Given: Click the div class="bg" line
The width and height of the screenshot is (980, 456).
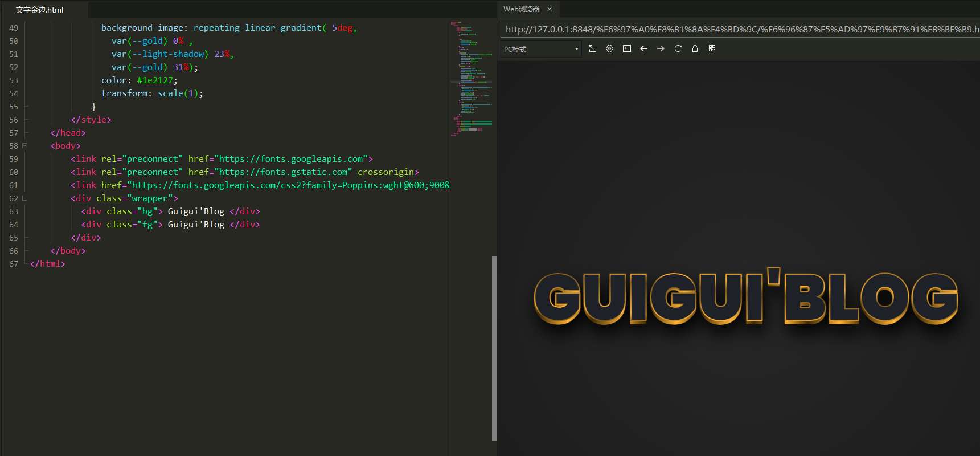Looking at the screenshot, I should coord(170,211).
